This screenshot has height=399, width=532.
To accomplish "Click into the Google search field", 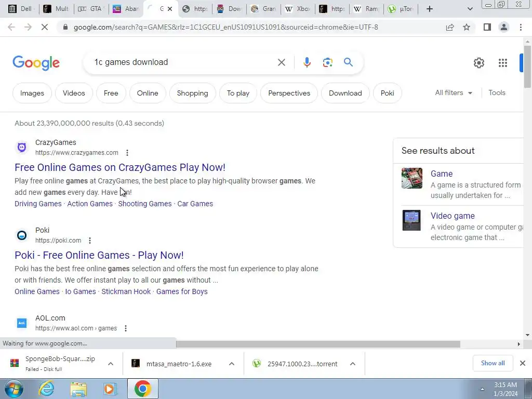I will click(x=183, y=62).
